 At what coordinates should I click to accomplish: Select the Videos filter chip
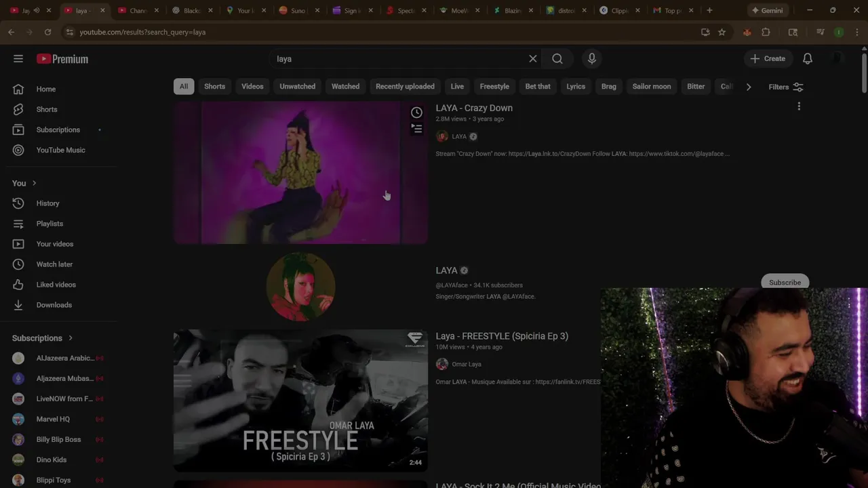(x=252, y=86)
